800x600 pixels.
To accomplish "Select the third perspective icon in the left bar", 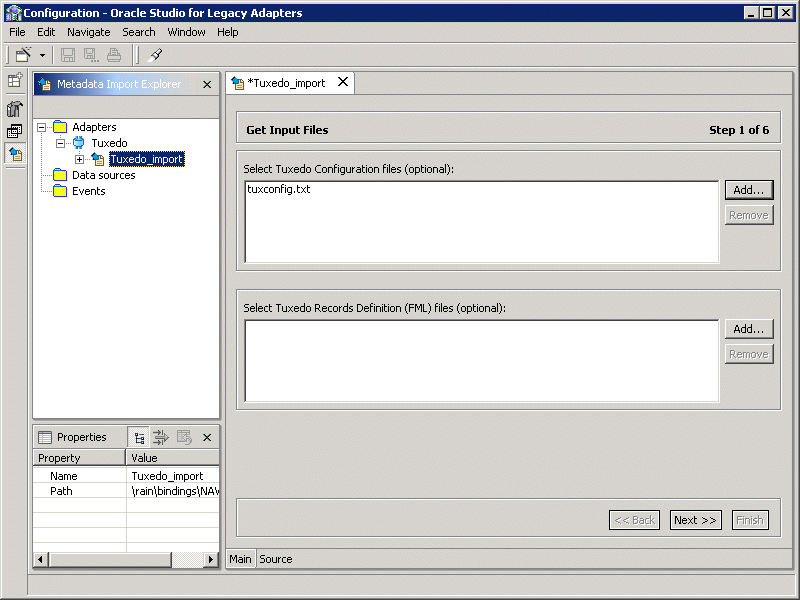I will point(15,131).
